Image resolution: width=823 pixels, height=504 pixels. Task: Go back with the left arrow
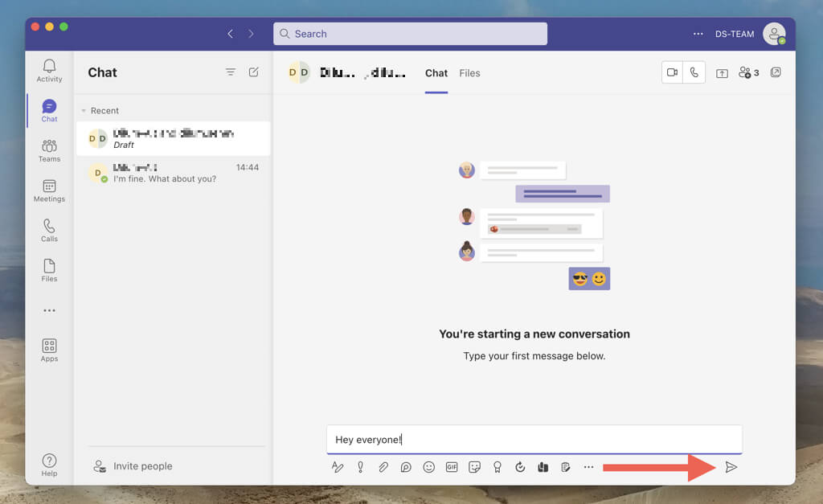click(230, 34)
